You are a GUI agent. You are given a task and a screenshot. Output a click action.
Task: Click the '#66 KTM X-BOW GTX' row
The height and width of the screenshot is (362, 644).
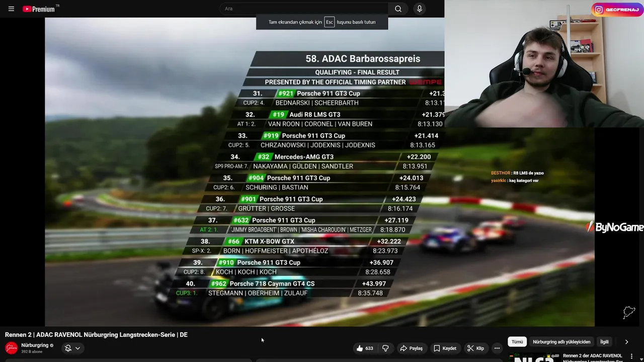(298, 246)
